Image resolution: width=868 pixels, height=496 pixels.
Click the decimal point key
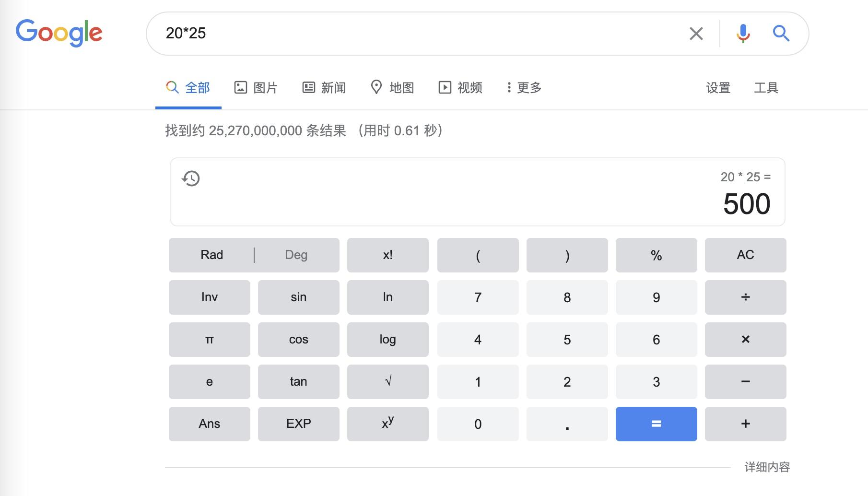(567, 424)
